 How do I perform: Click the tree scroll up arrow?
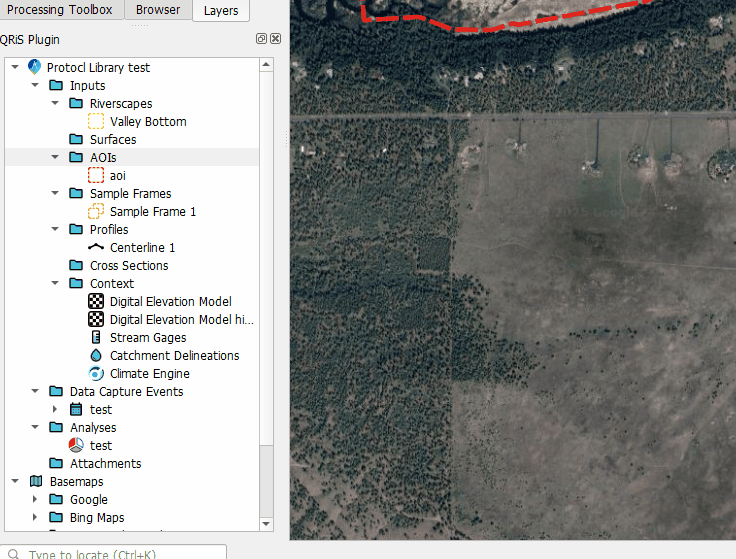click(x=266, y=64)
